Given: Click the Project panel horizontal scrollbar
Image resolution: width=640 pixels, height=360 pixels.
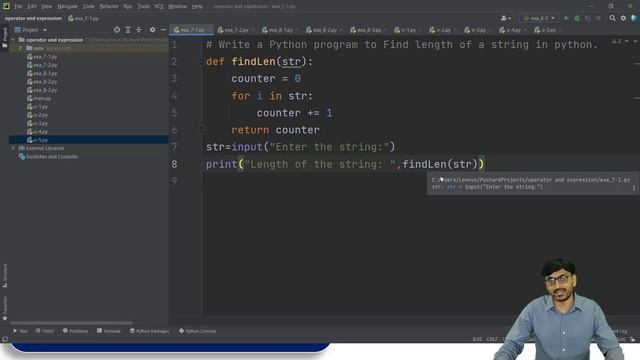Looking at the screenshot, I should pos(71,323).
